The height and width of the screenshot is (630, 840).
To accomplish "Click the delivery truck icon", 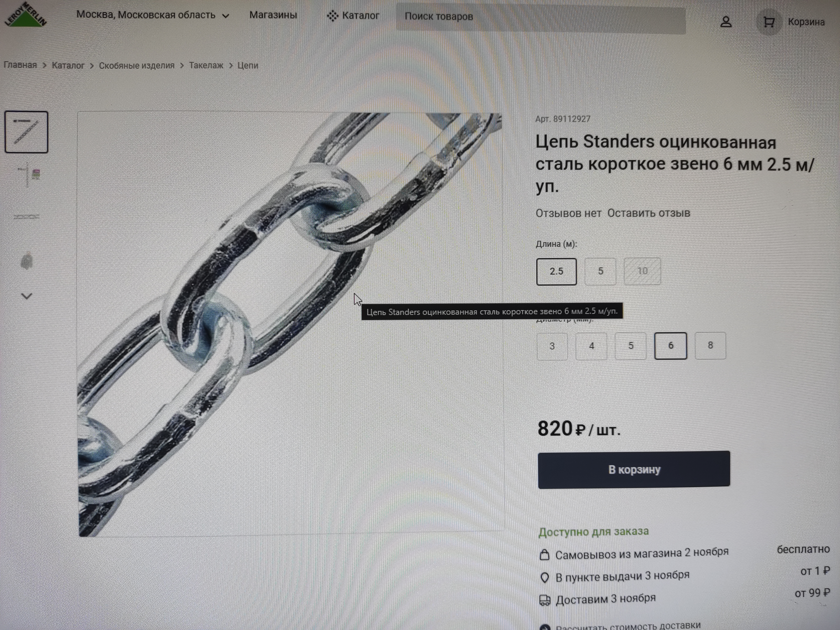I will click(545, 600).
